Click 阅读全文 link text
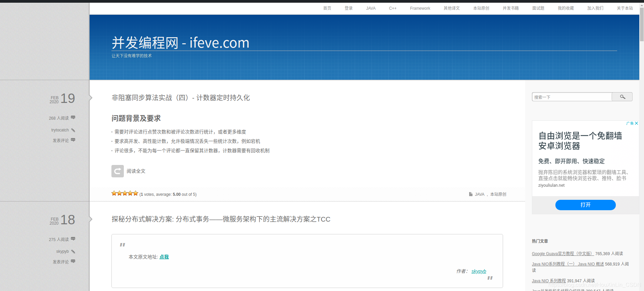644x291 pixels. point(136,171)
